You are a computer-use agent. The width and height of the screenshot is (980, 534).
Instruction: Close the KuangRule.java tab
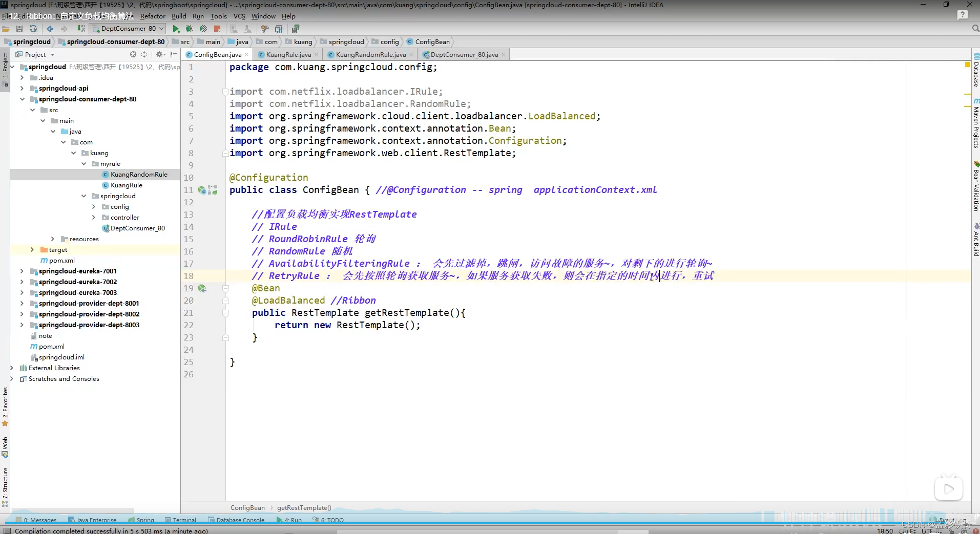click(x=316, y=54)
